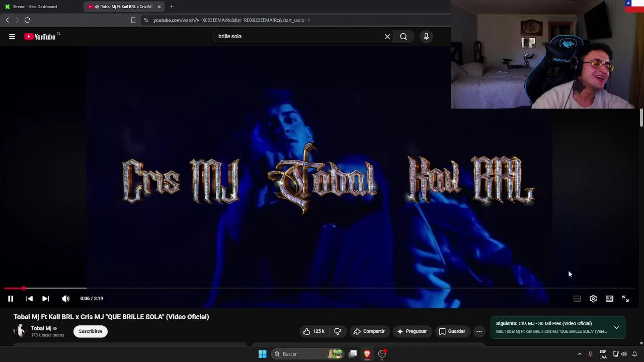View site information icon in address bar
Image resolution: width=644 pixels, height=362 pixels.
(146, 20)
